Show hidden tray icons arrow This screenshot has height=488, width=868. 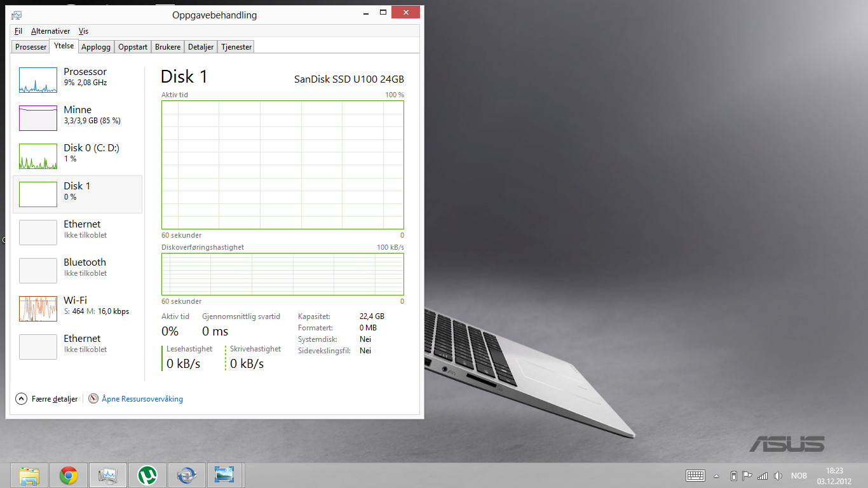[x=717, y=475]
